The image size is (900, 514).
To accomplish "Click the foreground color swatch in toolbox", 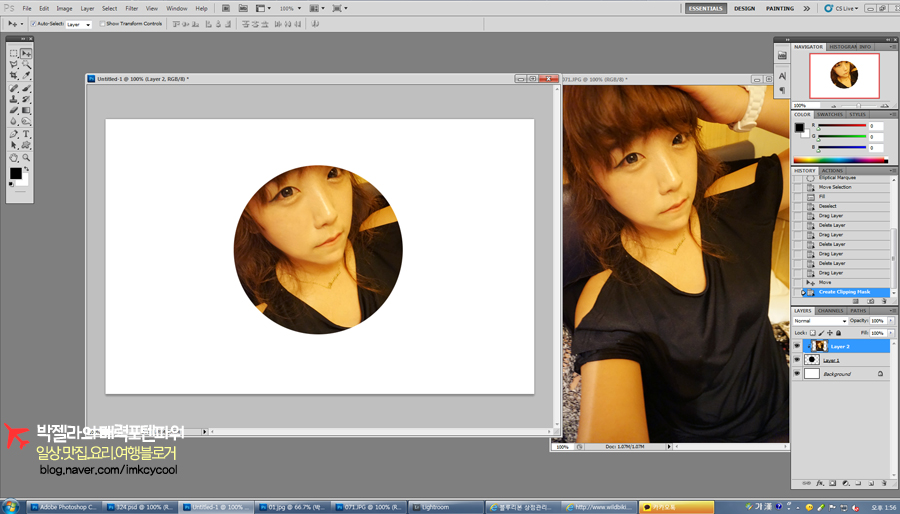I will tap(15, 173).
